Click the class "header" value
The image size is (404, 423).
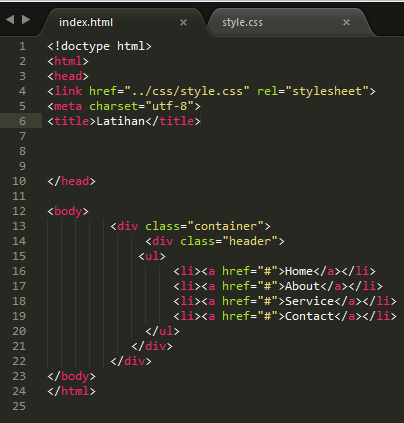tap(250, 241)
